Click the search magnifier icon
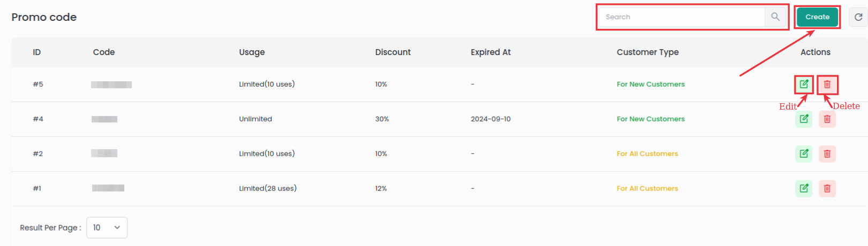Viewport: 868px width, 246px height. [x=775, y=17]
